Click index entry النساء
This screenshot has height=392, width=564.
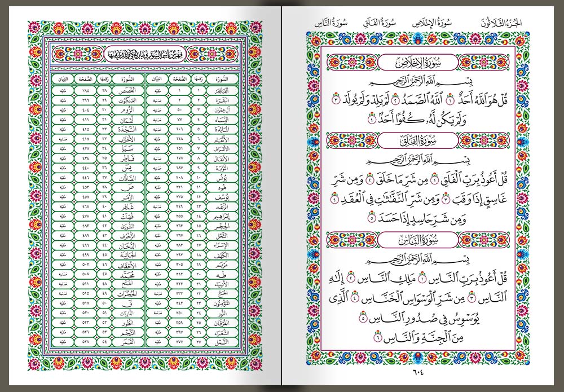point(222,120)
